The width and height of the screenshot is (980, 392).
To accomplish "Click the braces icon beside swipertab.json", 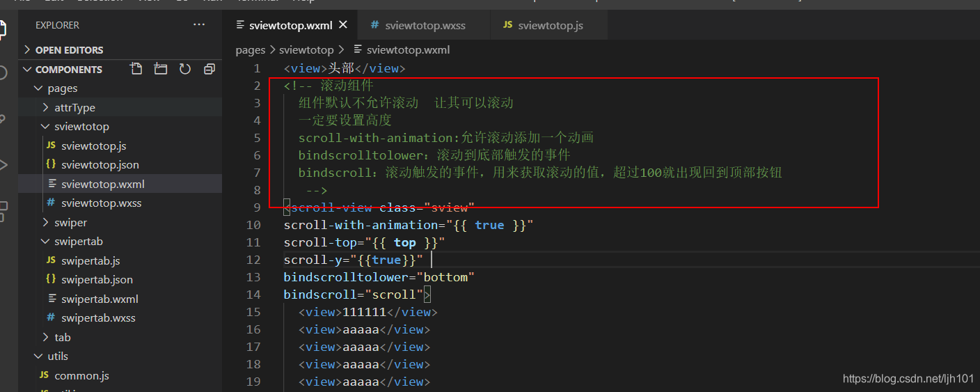I will 51,280.
